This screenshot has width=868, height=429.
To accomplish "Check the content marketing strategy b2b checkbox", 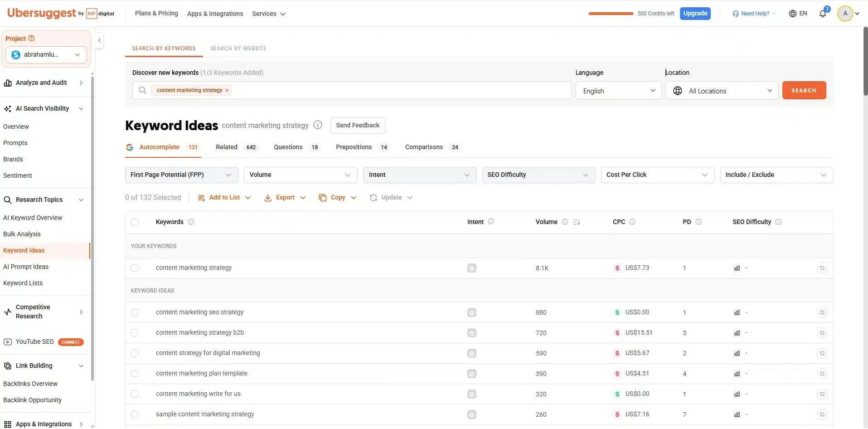I will click(135, 333).
